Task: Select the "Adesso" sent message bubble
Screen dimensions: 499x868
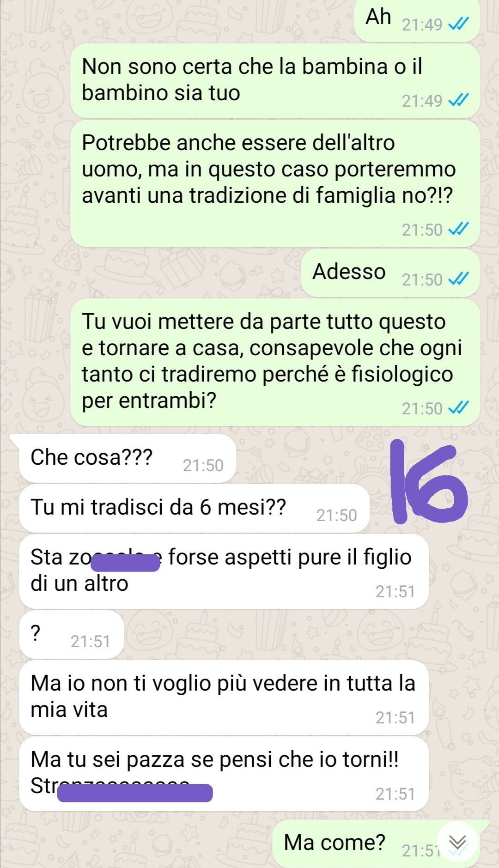Action: click(x=390, y=273)
